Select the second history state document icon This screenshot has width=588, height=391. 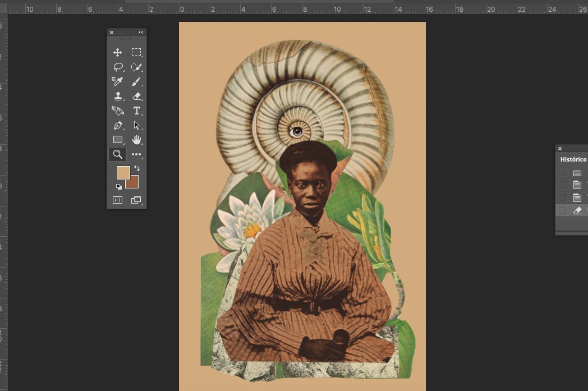tap(577, 185)
